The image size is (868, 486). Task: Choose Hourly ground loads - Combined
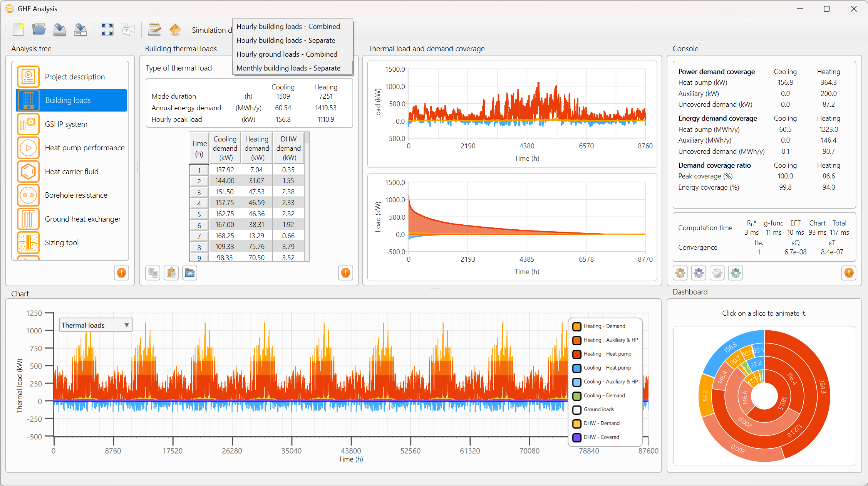293,54
